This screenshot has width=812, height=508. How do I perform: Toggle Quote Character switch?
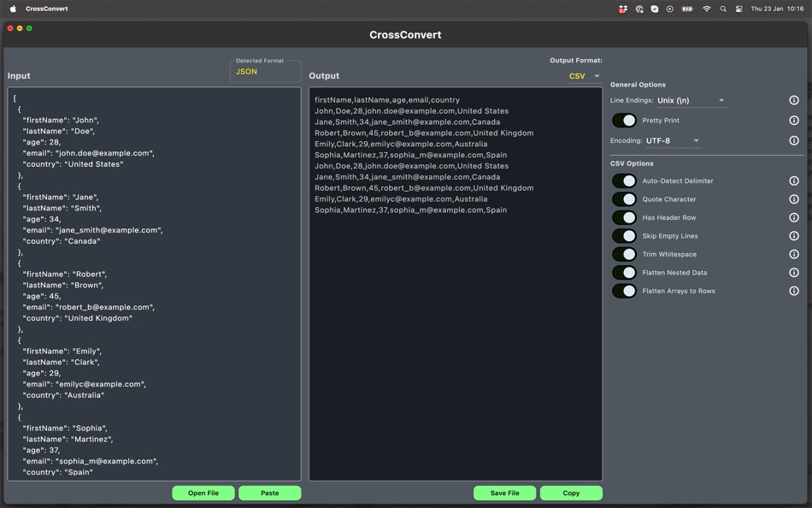624,199
